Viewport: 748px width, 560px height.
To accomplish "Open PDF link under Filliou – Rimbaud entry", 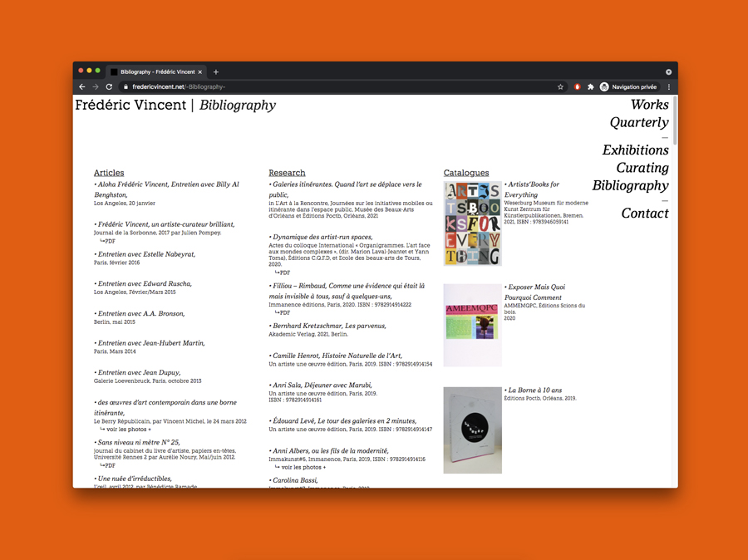I will [x=283, y=313].
